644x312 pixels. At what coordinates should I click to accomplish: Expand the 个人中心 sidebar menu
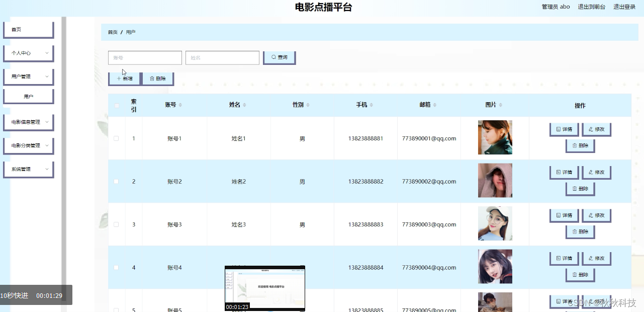coord(28,53)
